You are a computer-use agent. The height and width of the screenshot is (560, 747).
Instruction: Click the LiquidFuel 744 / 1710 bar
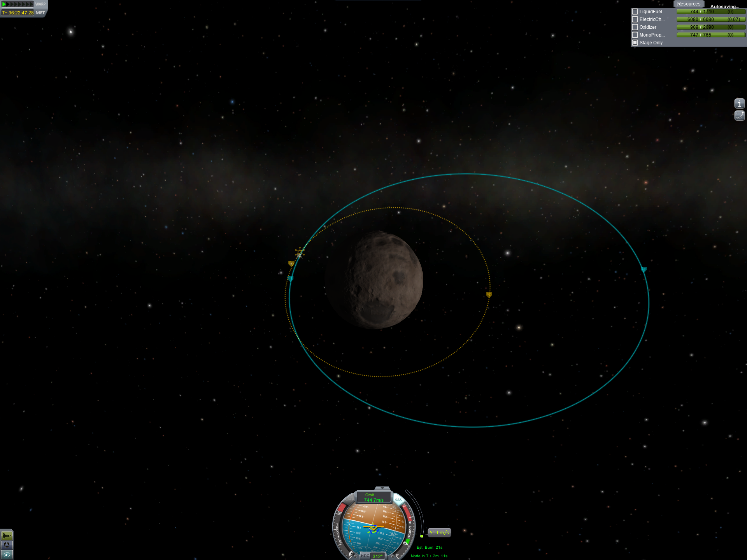(711, 12)
